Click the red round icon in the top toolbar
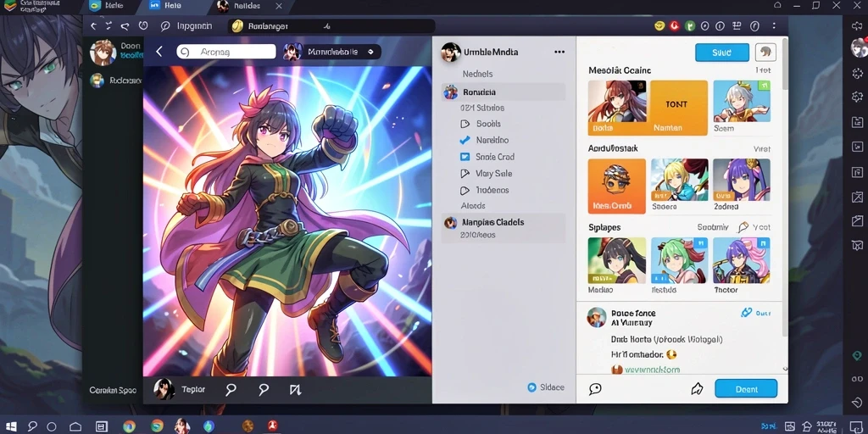The image size is (868, 434). click(674, 25)
